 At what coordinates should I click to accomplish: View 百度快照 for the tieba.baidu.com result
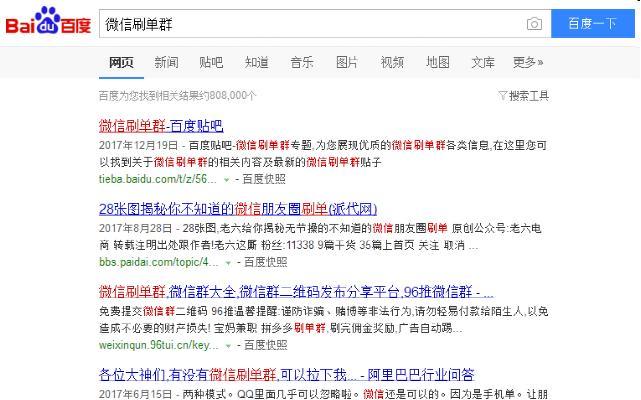tap(263, 180)
